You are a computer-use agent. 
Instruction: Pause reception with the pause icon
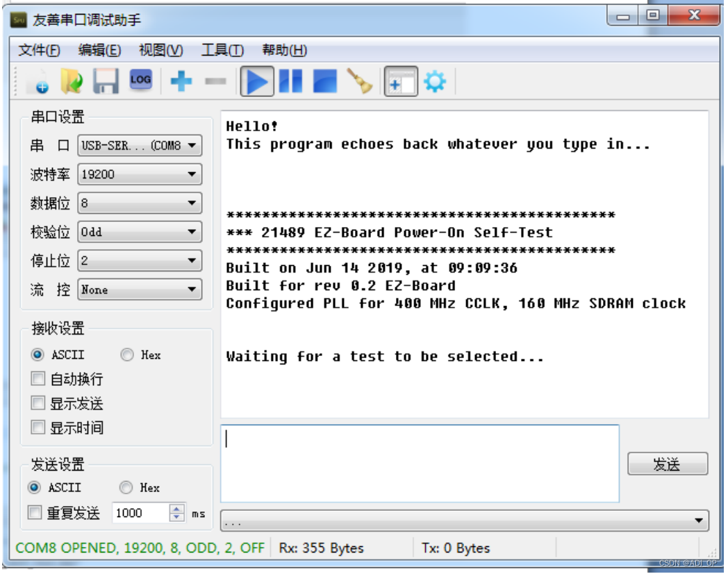(x=290, y=81)
